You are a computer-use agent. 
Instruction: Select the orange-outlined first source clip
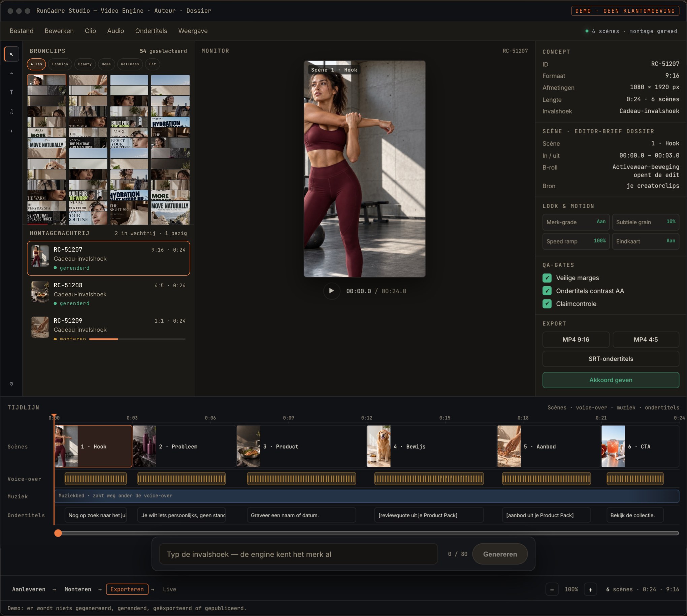point(47,80)
